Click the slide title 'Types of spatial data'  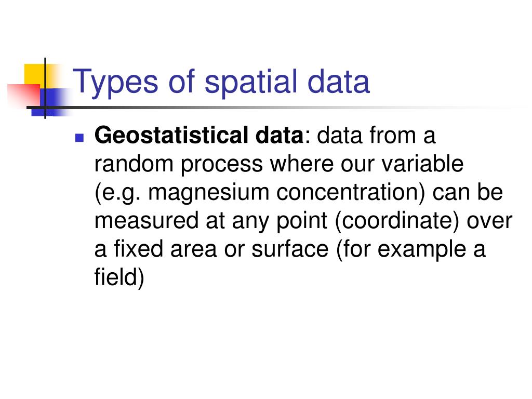tap(221, 83)
